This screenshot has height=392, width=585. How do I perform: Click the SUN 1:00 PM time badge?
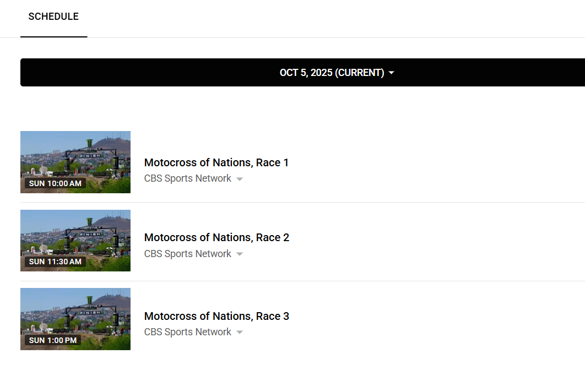[x=53, y=340]
